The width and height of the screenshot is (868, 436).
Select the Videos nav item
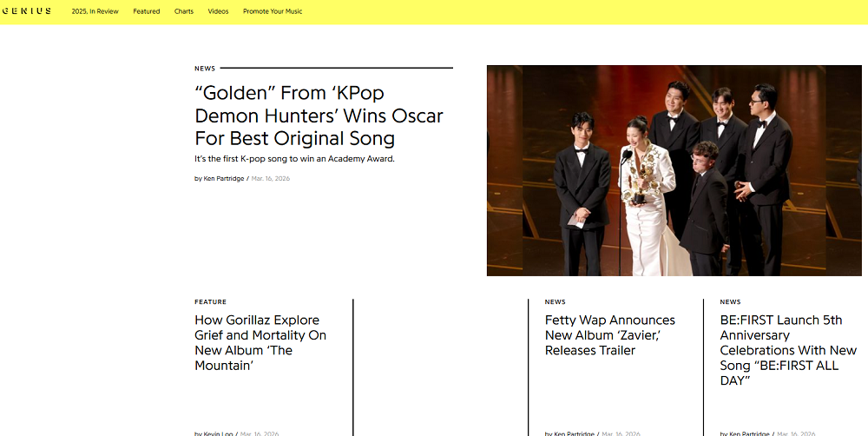[x=218, y=11]
